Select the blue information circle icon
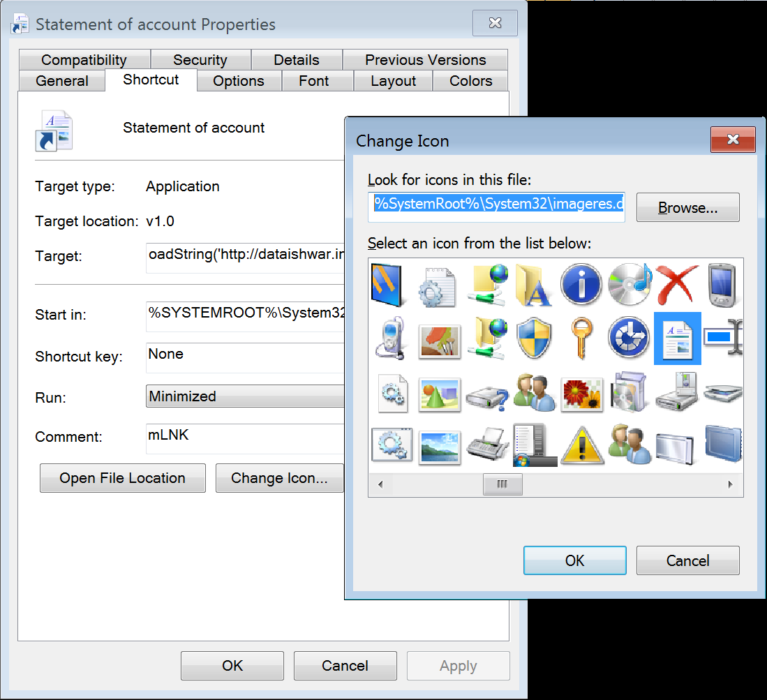The width and height of the screenshot is (767, 700). tap(581, 285)
